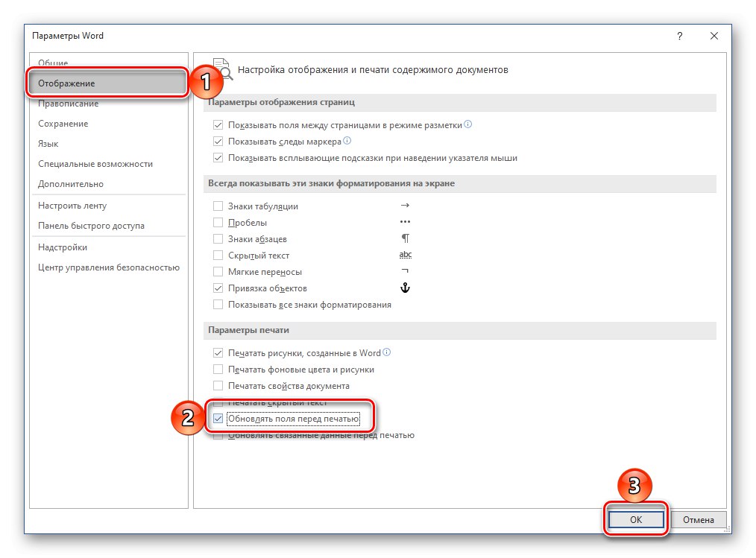Click the Параметры печати section header
This screenshot has width=756, height=558.
(249, 331)
